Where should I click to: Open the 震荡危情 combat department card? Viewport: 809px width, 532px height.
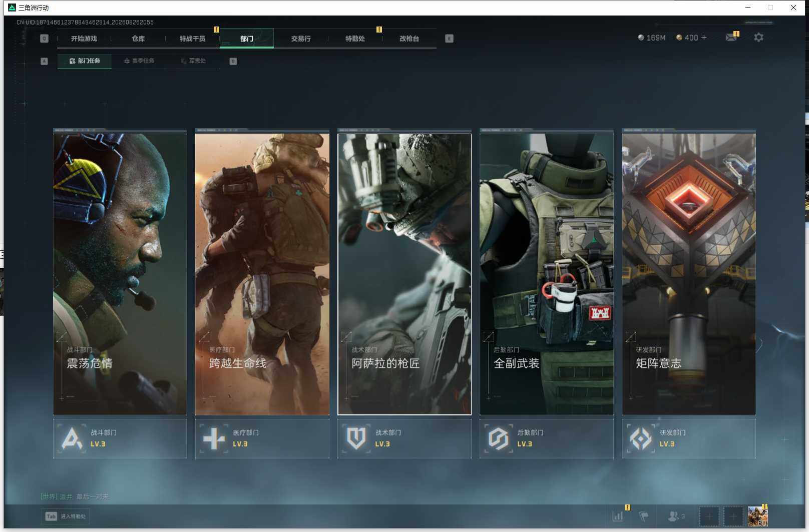[120, 274]
